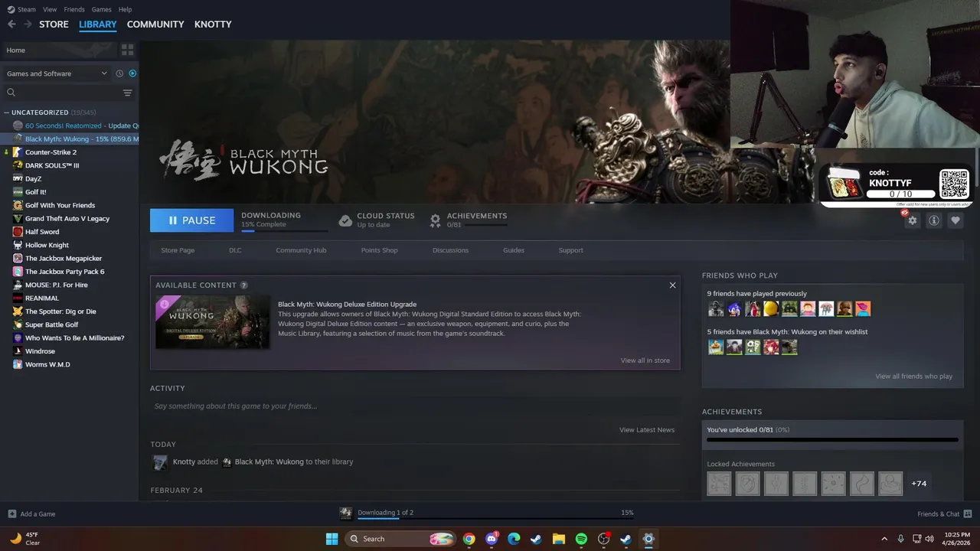Click the DayZ game icon
Viewport: 980px width, 551px height.
tap(18, 178)
